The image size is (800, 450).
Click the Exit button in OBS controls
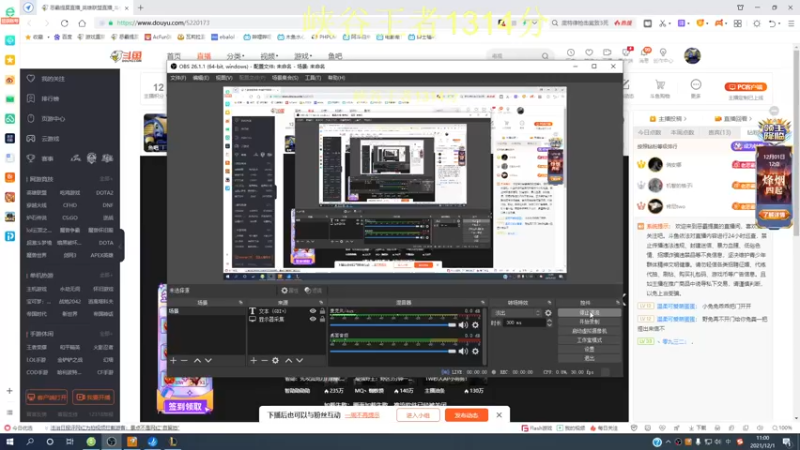(x=589, y=359)
